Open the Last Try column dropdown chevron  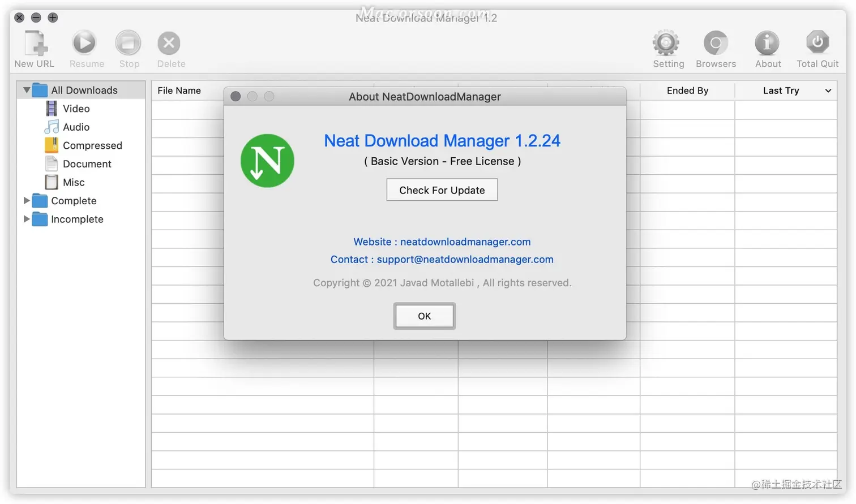coord(828,91)
